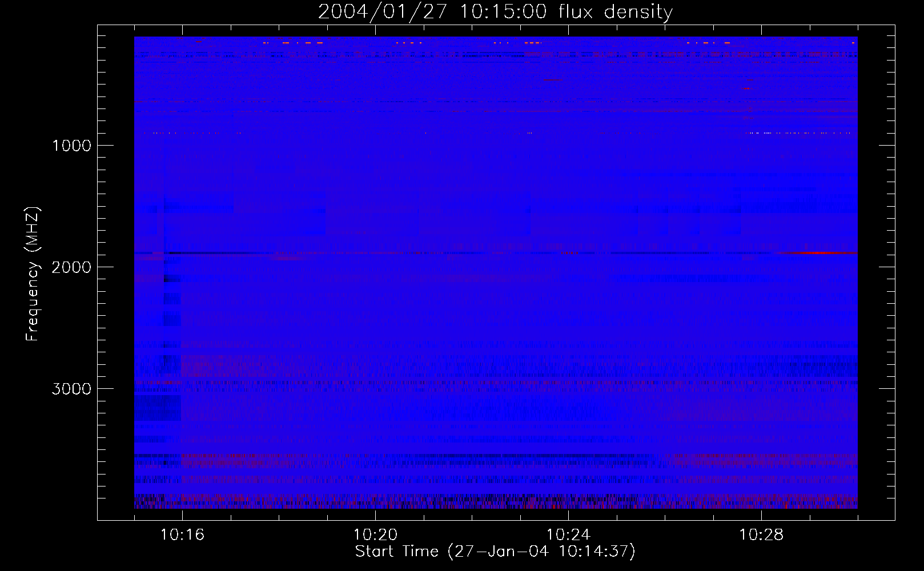Click the 'Frequency (MHZ)' axis title
This screenshot has width=924, height=571.
pos(33,275)
